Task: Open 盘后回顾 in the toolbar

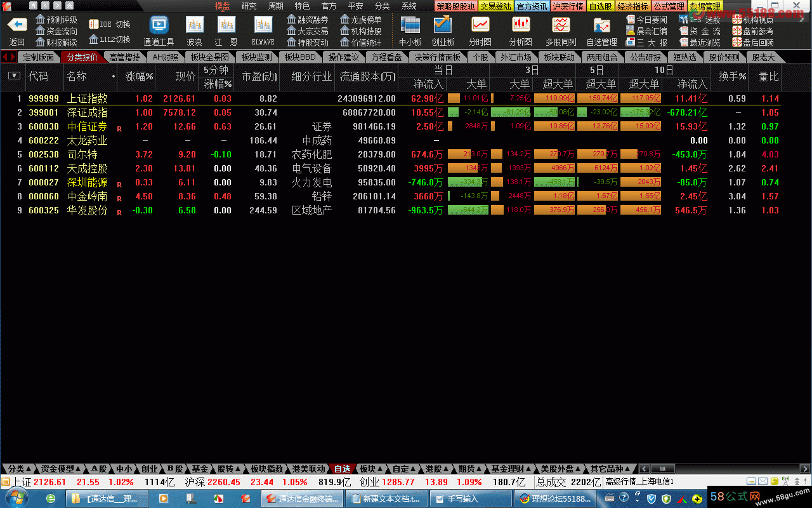Action: click(753, 43)
